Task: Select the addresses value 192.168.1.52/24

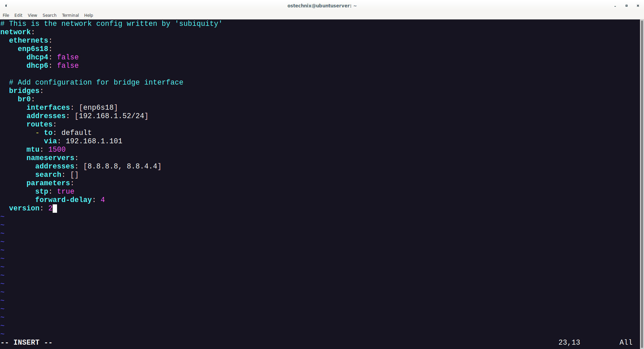Action: pyautogui.click(x=111, y=116)
